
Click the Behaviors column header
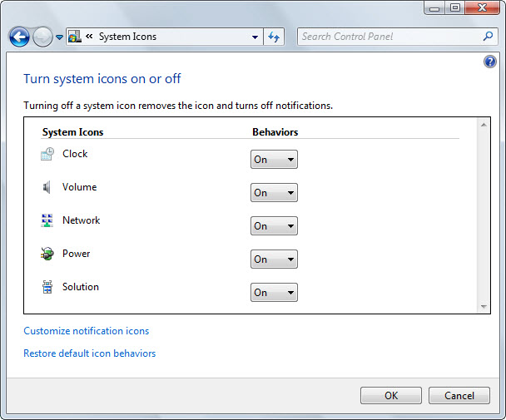(x=275, y=132)
